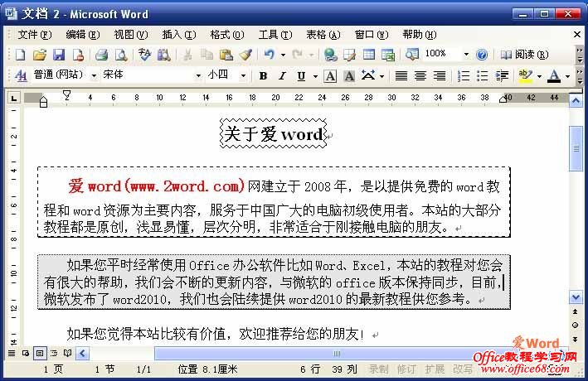Toggle Underline formatting
Viewport: 588px width, 381px height.
pos(301,76)
